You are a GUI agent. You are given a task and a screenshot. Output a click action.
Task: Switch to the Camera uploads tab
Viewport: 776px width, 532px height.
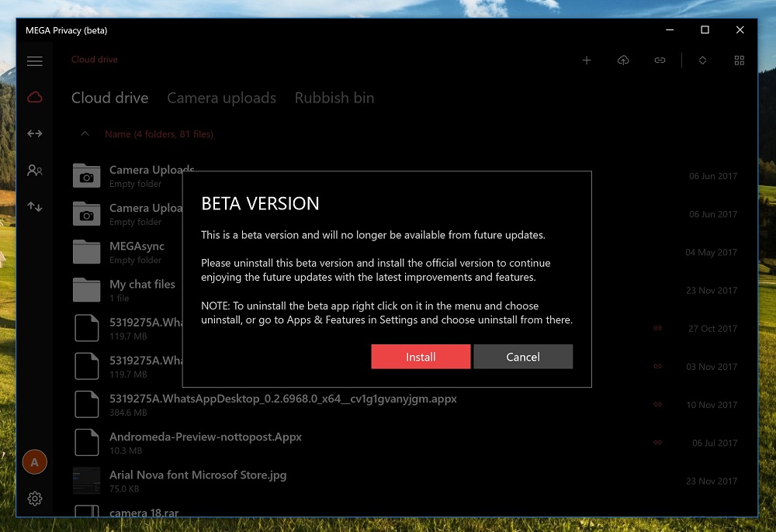(x=222, y=98)
